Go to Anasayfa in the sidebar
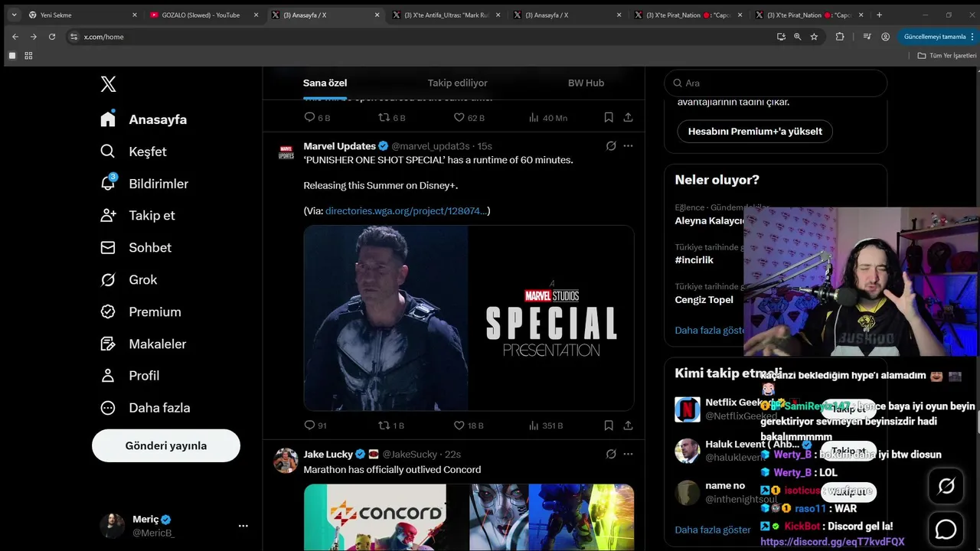Viewport: 980px width, 551px height. click(143, 119)
